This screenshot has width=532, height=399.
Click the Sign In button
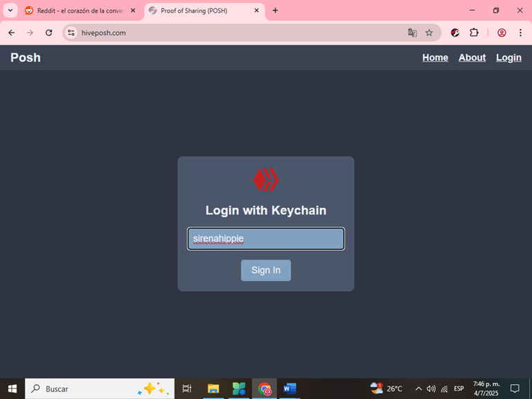point(266,270)
